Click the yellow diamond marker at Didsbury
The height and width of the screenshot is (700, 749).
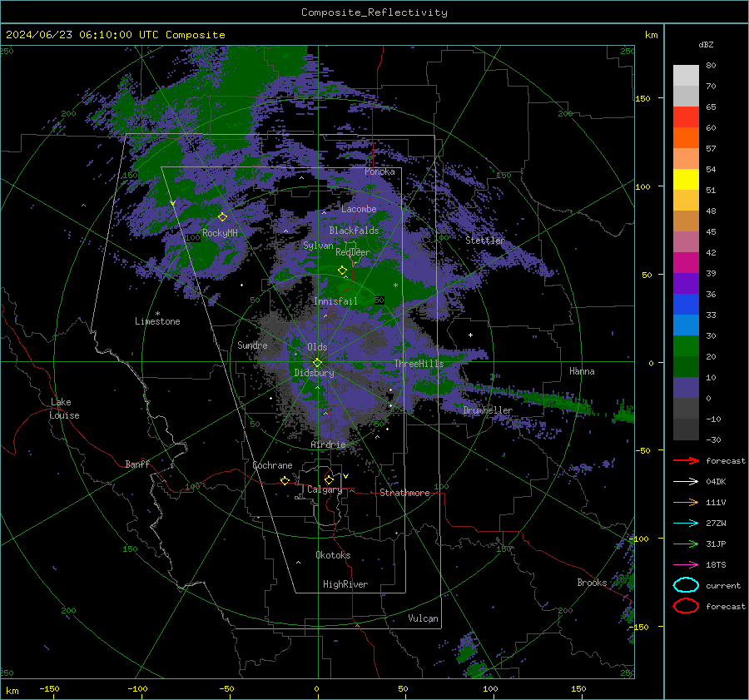317,362
